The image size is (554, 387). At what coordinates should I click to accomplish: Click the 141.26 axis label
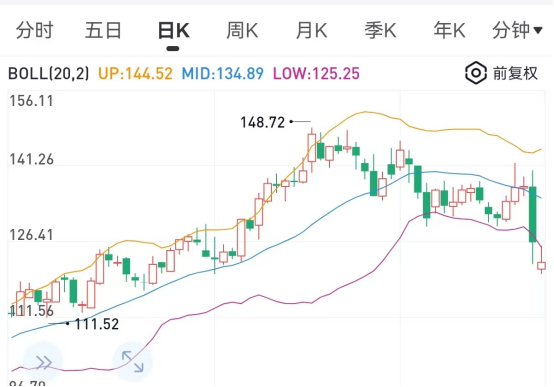coord(31,159)
